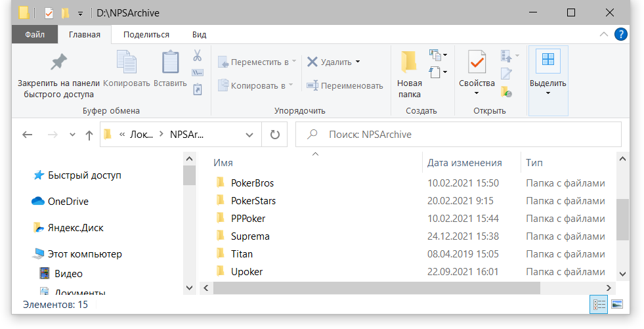Click the Копировать clipboard button
Viewport: 644px width, 329px height.
tap(127, 70)
